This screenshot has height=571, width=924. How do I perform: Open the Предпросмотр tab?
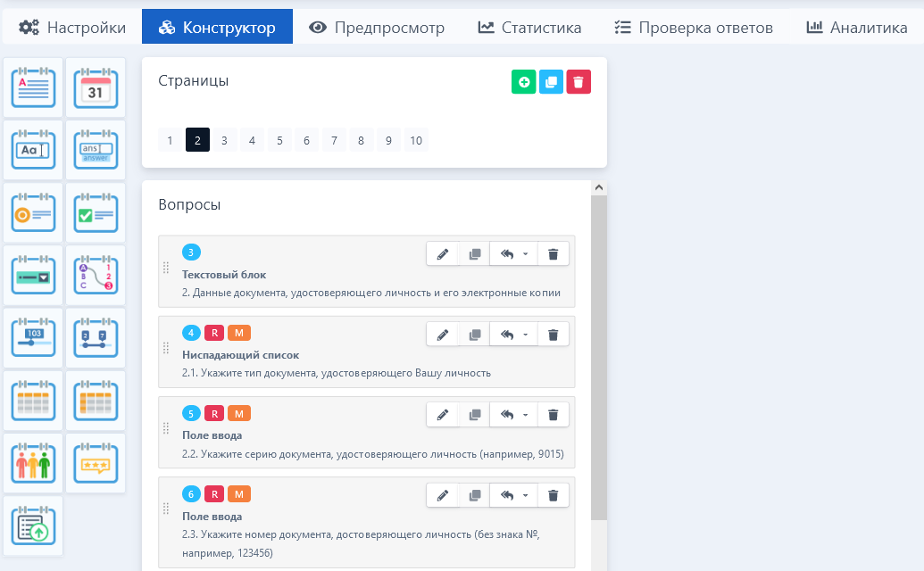coord(377,28)
